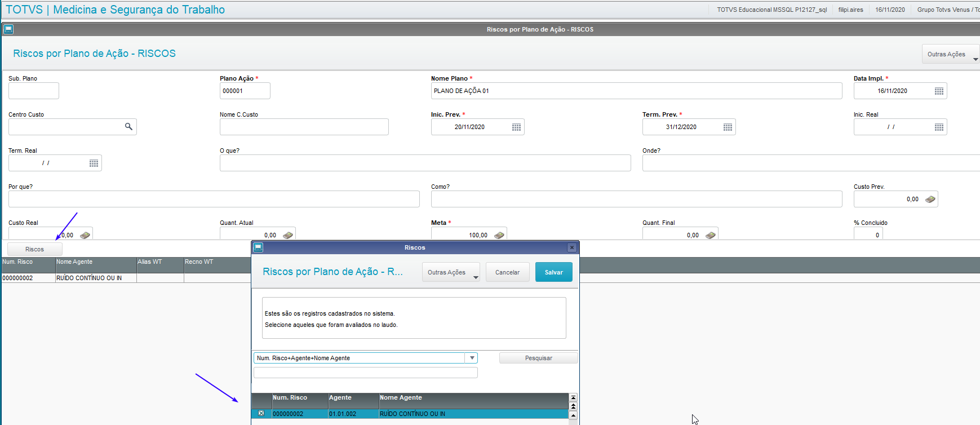The image size is (980, 425).
Task: Select cell 000000002 in main grid
Action: (x=28, y=278)
